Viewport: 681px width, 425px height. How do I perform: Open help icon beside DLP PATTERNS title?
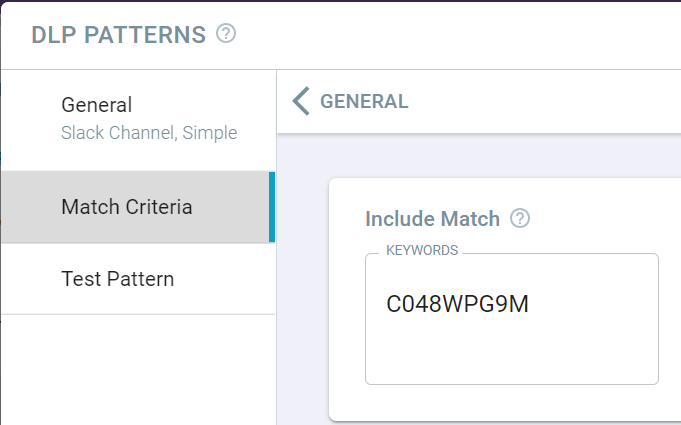pos(226,33)
